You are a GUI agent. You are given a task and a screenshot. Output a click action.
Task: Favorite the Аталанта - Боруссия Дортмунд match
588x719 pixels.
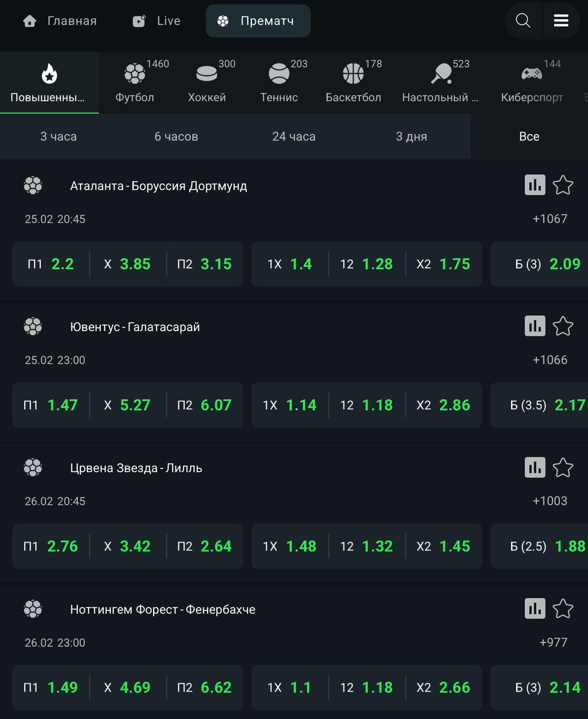point(563,185)
